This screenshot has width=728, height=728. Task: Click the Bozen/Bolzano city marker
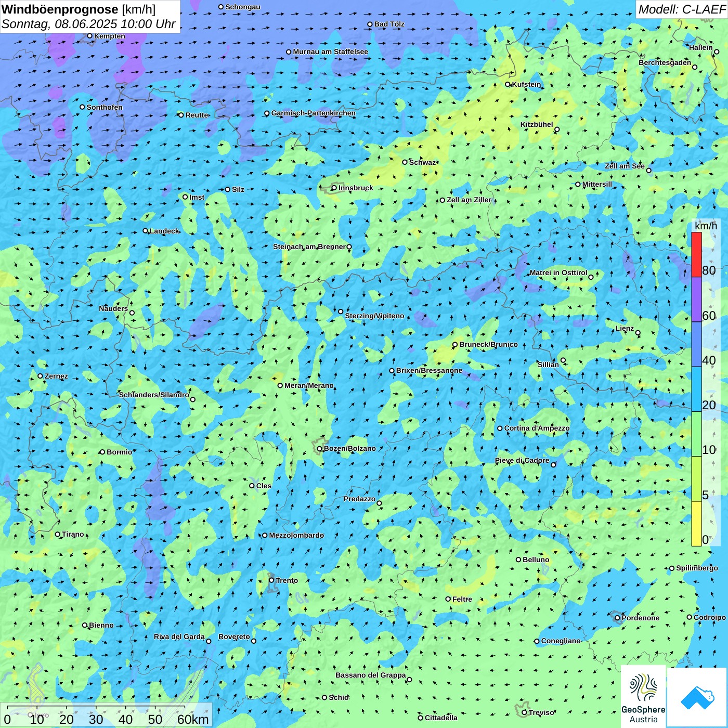point(320,448)
